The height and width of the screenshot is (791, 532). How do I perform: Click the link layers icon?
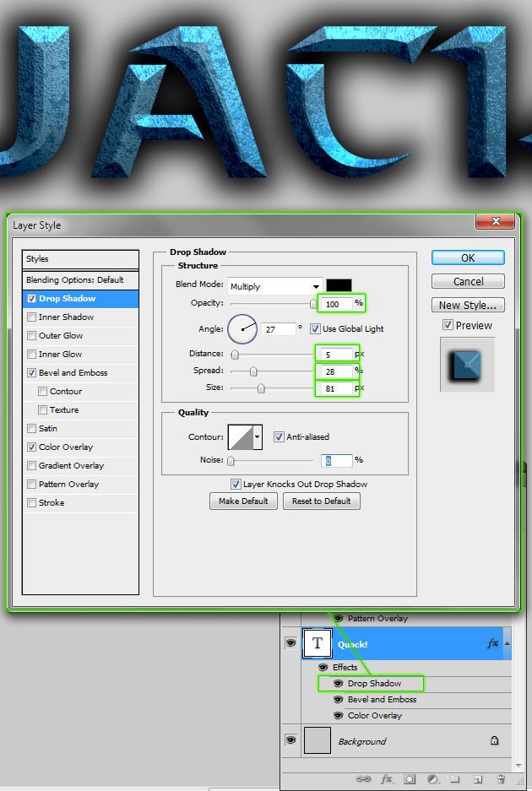coord(363,779)
